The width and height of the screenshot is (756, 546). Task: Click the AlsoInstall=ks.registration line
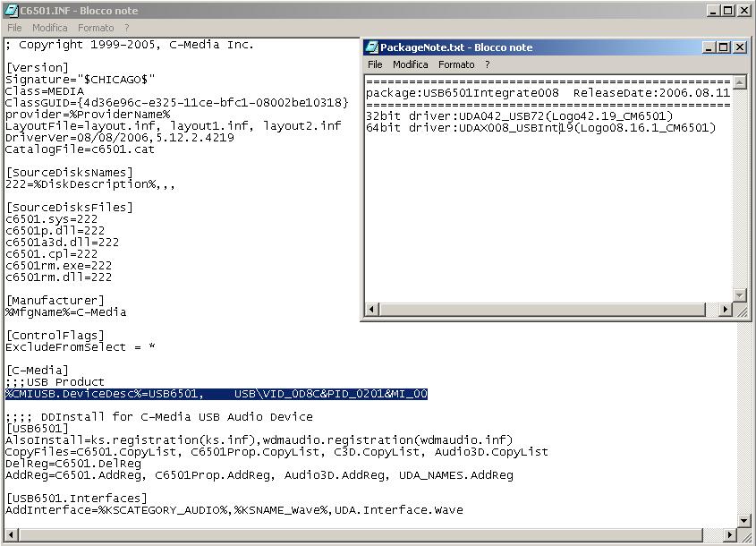point(259,439)
